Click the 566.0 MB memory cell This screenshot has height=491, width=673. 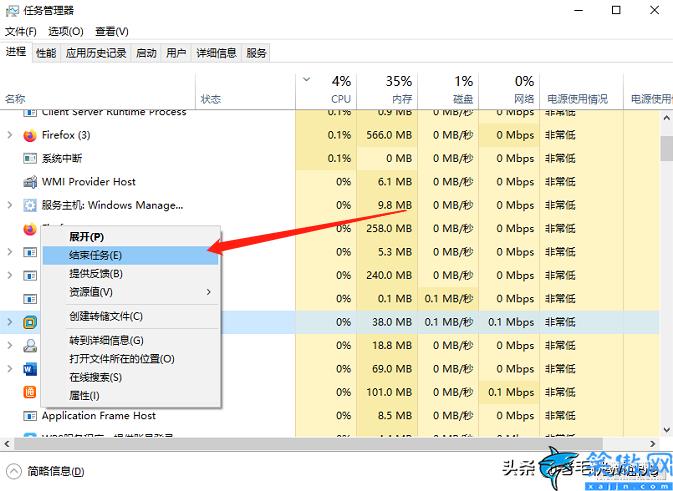pos(387,135)
